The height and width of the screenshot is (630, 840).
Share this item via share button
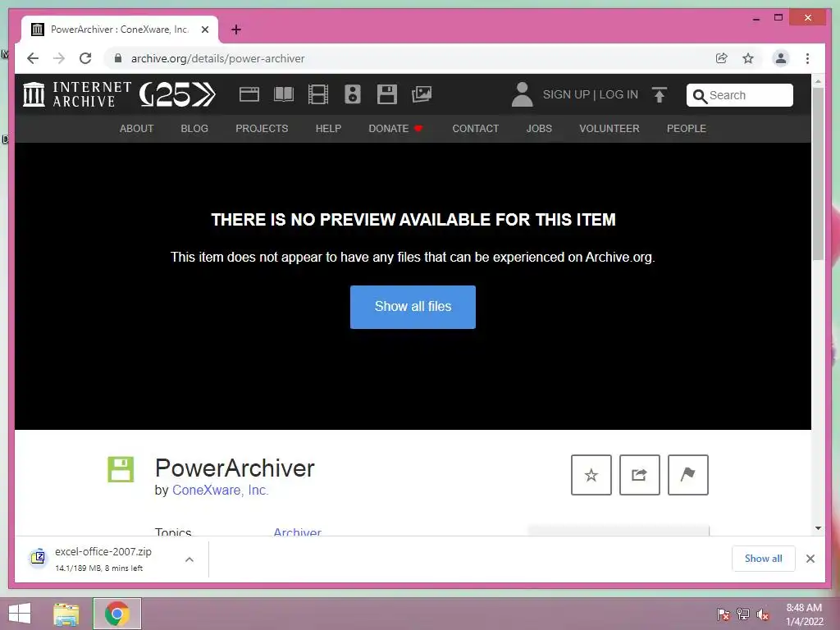(640, 475)
